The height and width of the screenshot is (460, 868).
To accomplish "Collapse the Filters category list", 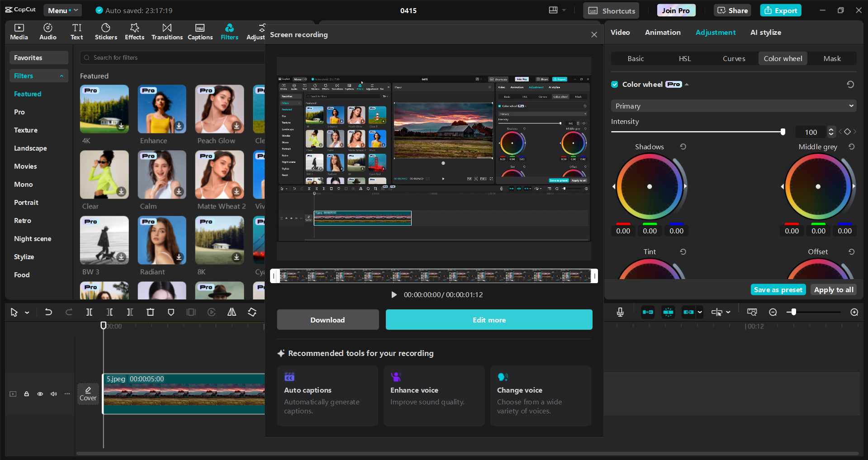I will [x=62, y=76].
